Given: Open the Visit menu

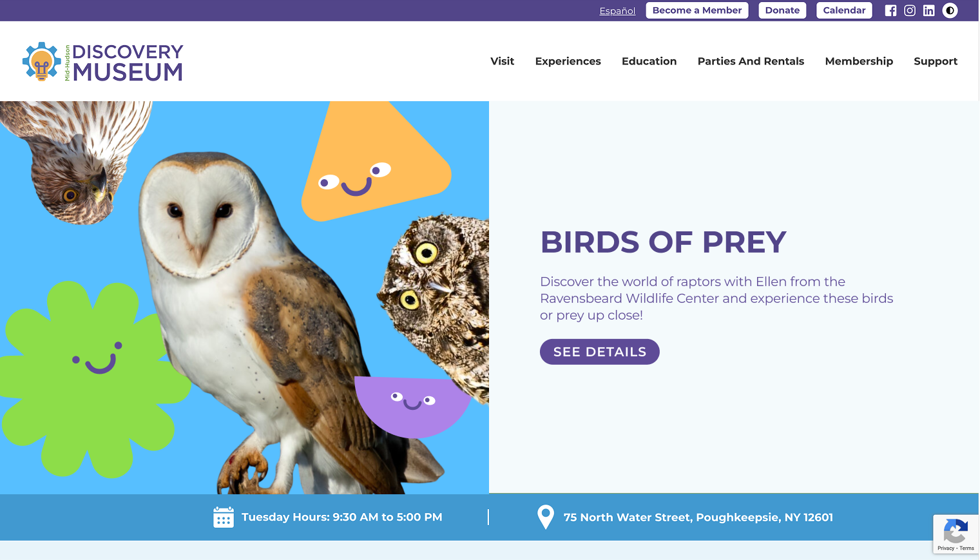Looking at the screenshot, I should tap(502, 61).
